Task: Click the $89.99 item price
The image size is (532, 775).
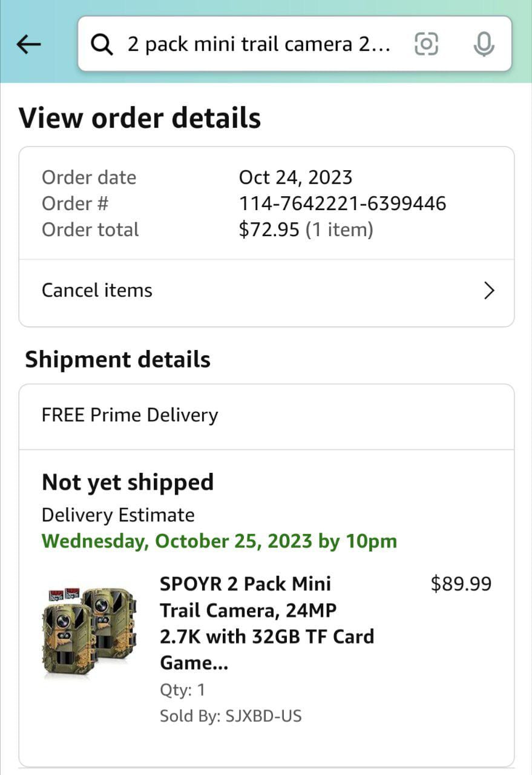Action: coord(461,584)
